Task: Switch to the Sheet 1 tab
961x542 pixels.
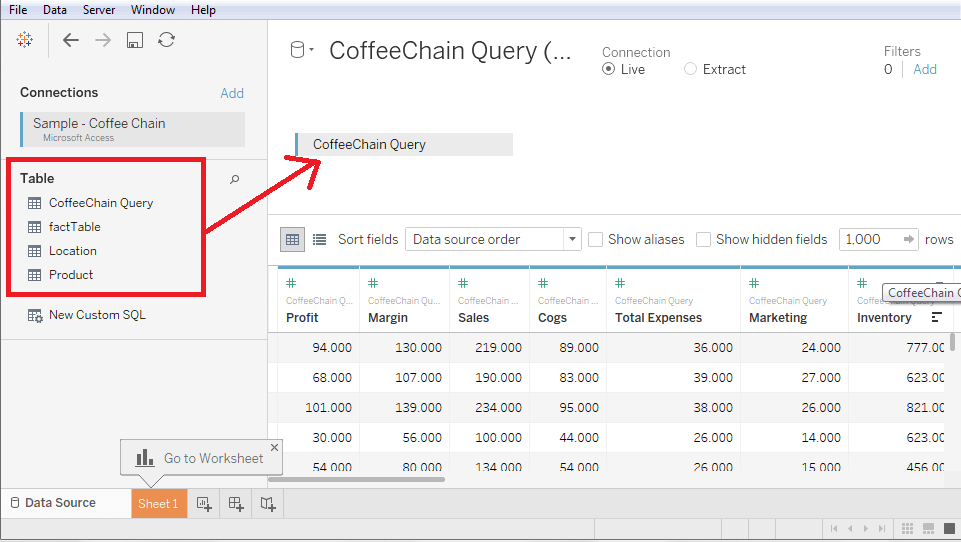Action: pyautogui.click(x=159, y=503)
